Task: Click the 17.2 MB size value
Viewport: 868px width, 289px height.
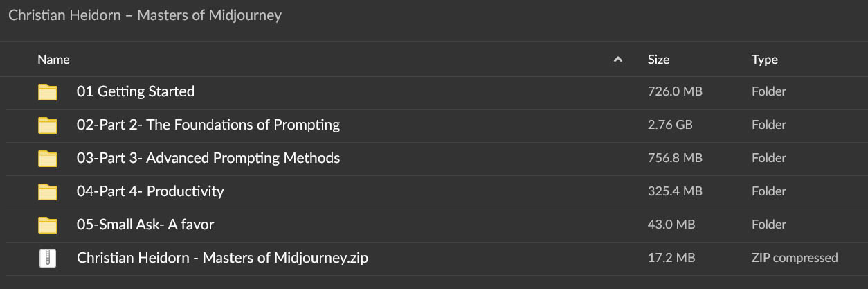Action: pyautogui.click(x=671, y=258)
